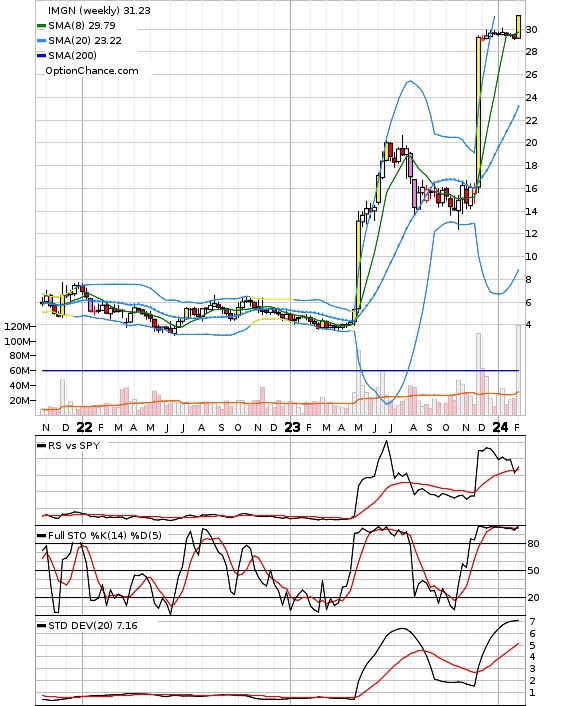
Task: Click the tall yellow May 2023 gap candle
Action: (x=358, y=265)
